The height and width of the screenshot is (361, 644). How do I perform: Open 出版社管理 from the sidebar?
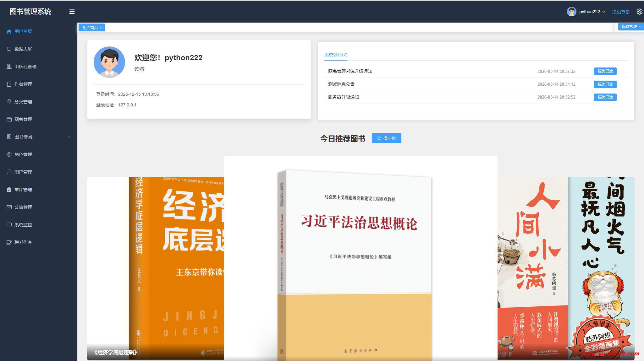click(25, 67)
